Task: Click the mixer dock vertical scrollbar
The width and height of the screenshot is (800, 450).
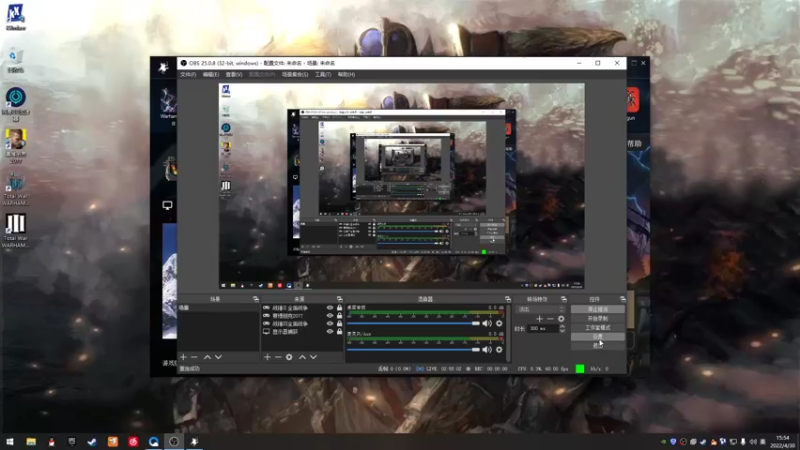Action: (x=508, y=333)
